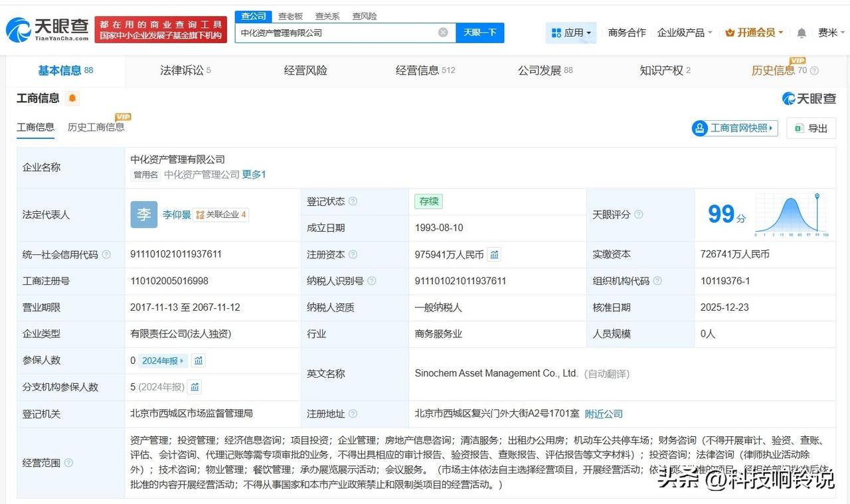This screenshot has height=504, width=850.
Task: Open the chart icon in 参保人数 row
Action: [x=199, y=361]
